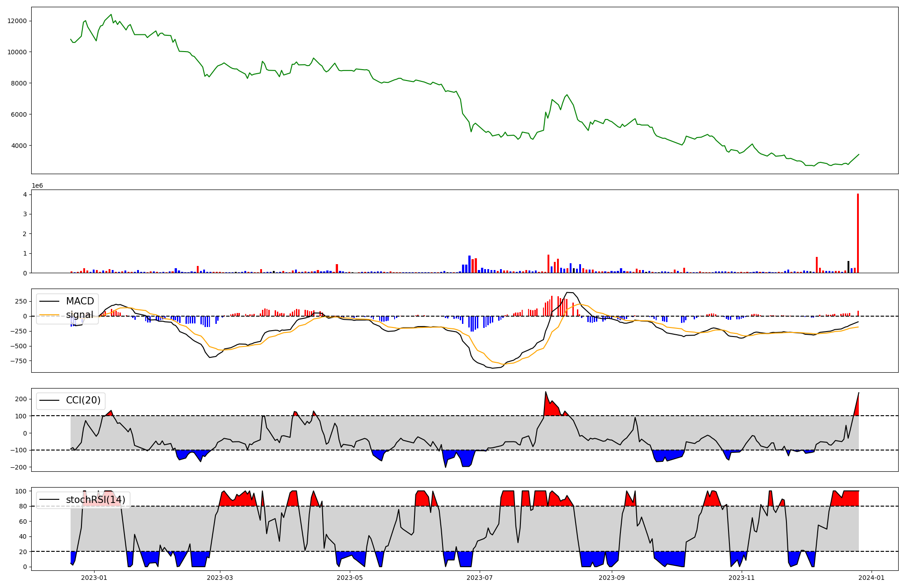Click the 2024-01 date tick label
905x588 pixels.
point(872,578)
